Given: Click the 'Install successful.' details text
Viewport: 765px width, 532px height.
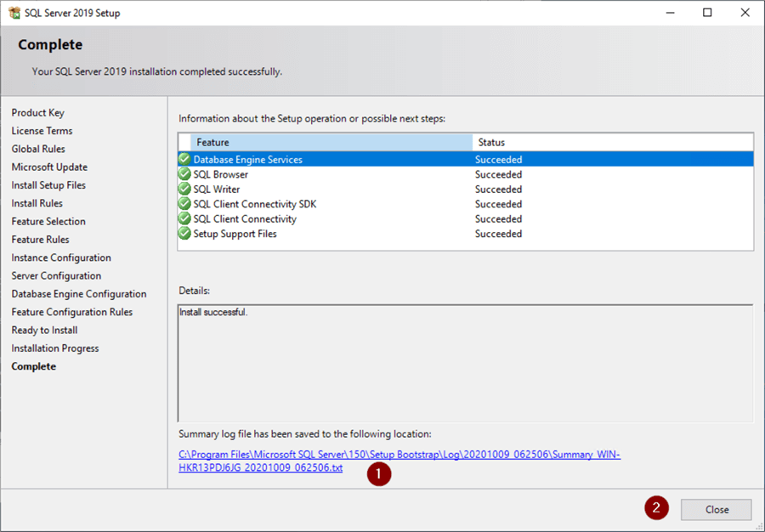Looking at the screenshot, I should click(x=213, y=312).
